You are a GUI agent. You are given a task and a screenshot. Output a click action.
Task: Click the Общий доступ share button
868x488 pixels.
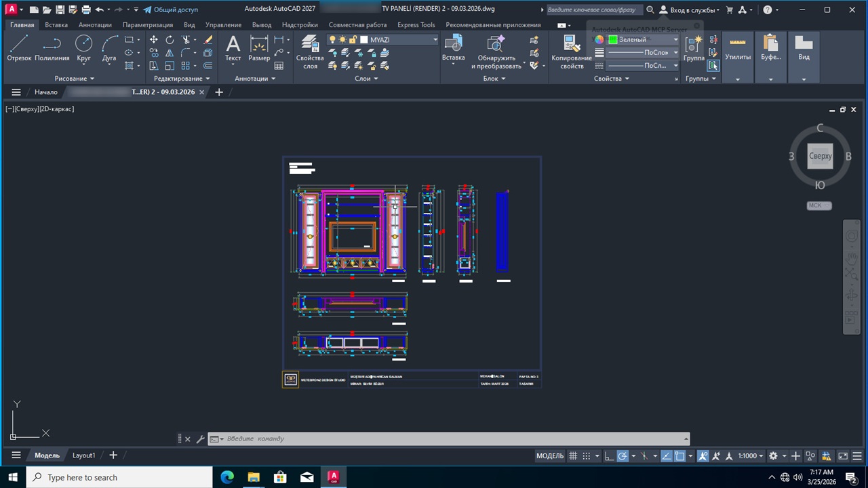tap(170, 10)
